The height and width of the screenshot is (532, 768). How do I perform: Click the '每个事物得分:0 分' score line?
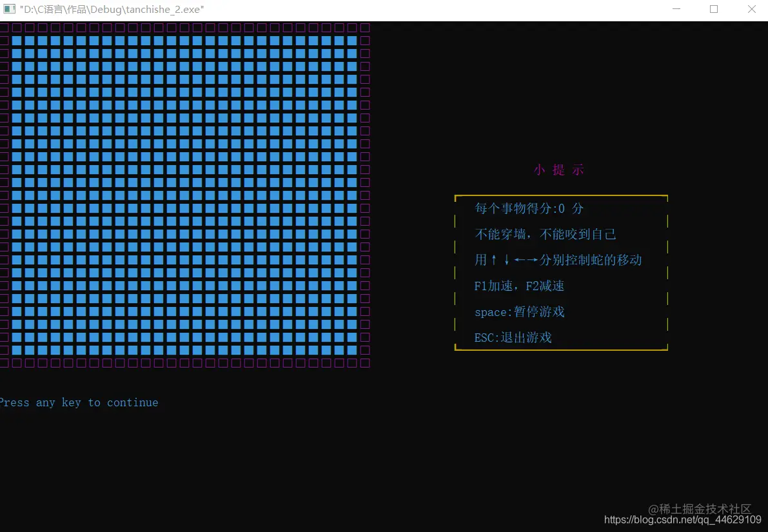pos(528,208)
